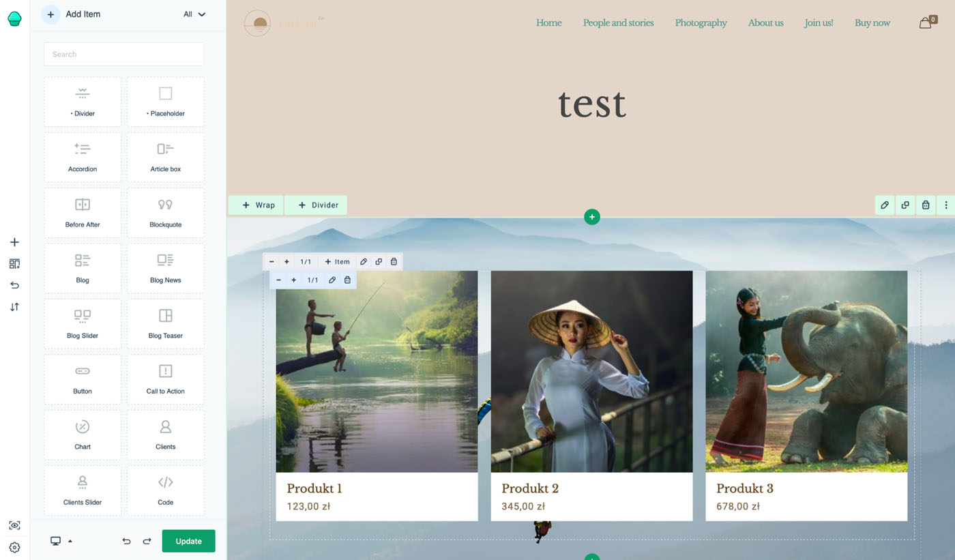The height and width of the screenshot is (560, 955).
Task: Click the price 345,00 zł
Action: (x=523, y=506)
